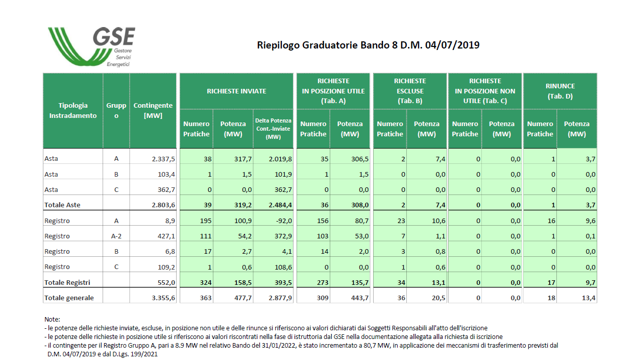Select the note about contingente Registro Gruppo A
Viewport: 635px width, 364px height.
click(301, 350)
